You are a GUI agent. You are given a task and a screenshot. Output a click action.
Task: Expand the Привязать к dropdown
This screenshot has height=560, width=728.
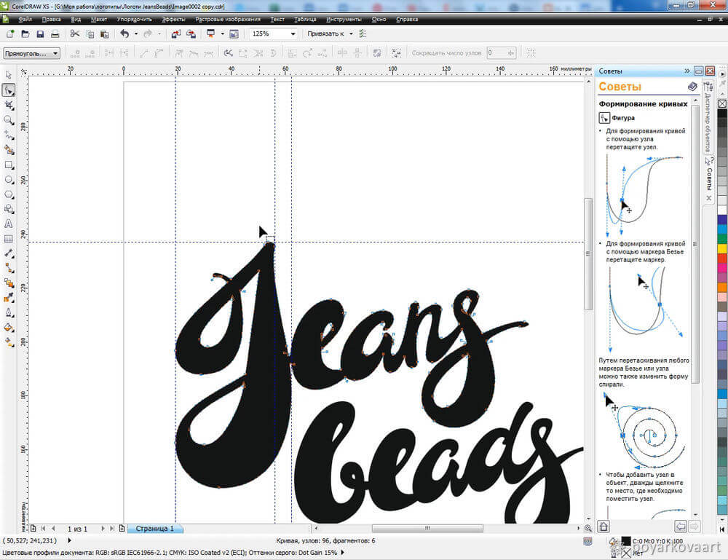[x=351, y=34]
